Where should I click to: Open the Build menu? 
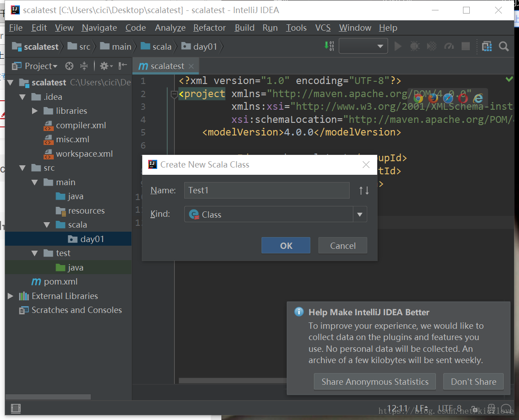[245, 28]
